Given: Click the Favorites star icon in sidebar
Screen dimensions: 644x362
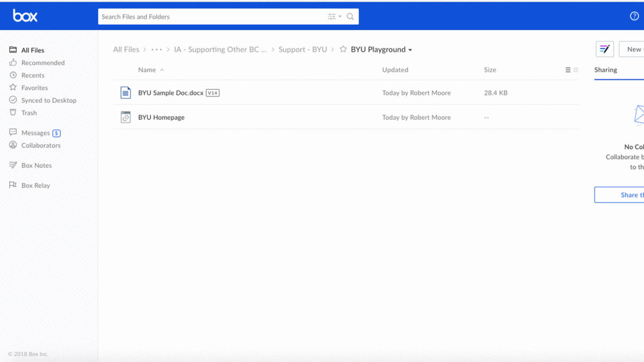Looking at the screenshot, I should (x=13, y=87).
